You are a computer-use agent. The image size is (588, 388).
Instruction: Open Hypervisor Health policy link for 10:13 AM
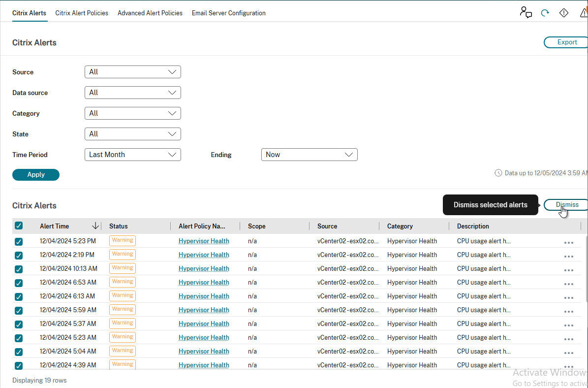coord(204,269)
